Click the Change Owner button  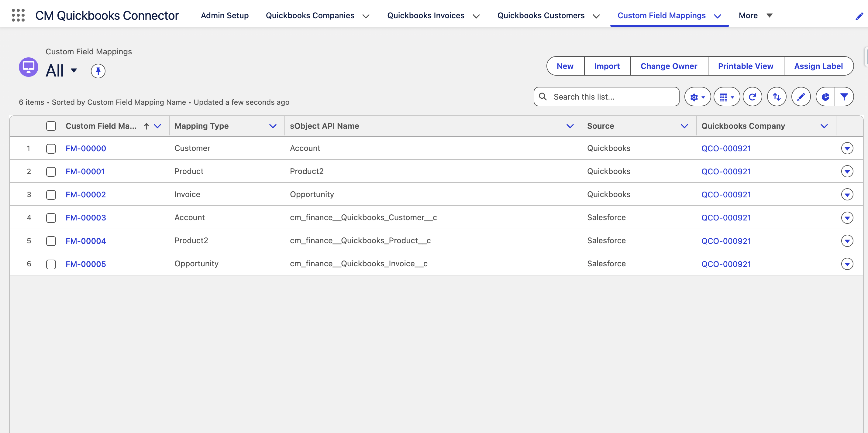[669, 66]
